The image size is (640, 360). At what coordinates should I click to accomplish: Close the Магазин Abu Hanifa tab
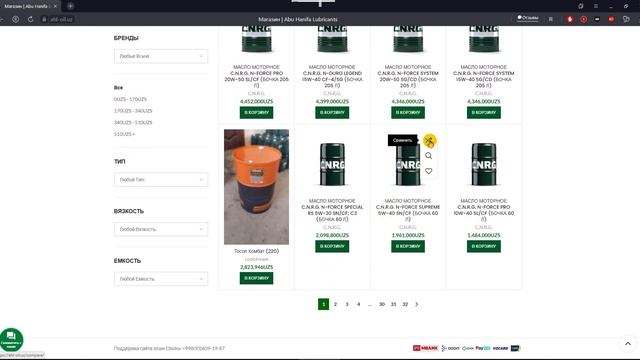pos(55,6)
